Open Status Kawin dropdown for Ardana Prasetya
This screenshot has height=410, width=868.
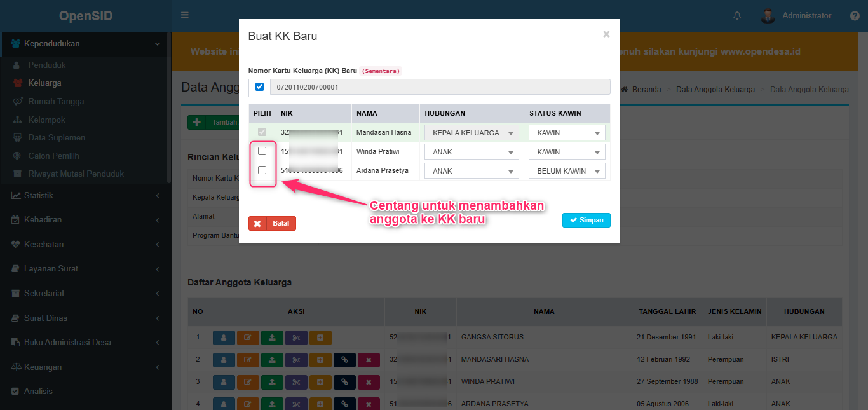pos(567,172)
